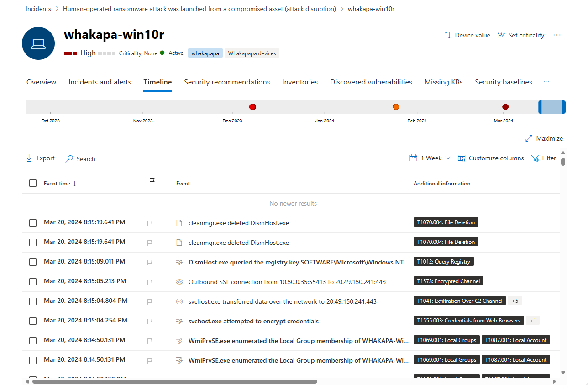The width and height of the screenshot is (588, 385).
Task: Check the DismHost.exe queried registry row
Action: [33, 262]
